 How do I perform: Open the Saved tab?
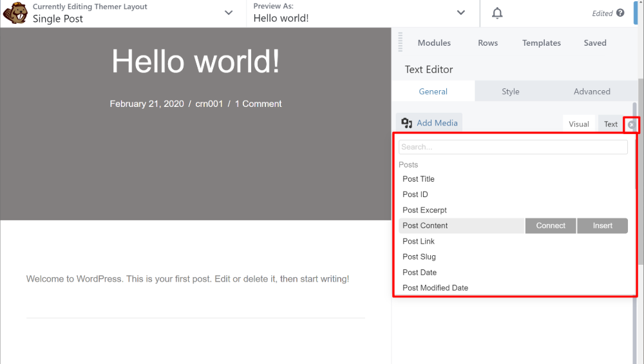point(594,43)
